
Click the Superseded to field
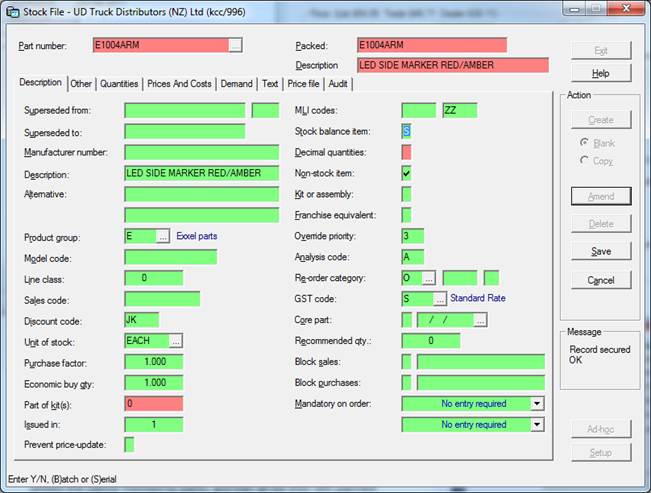tap(185, 132)
